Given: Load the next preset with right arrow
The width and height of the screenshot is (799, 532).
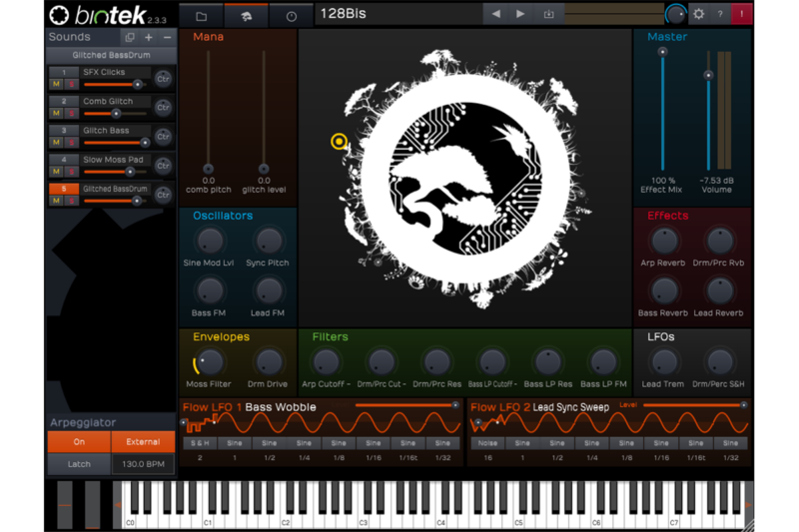Looking at the screenshot, I should (520, 14).
